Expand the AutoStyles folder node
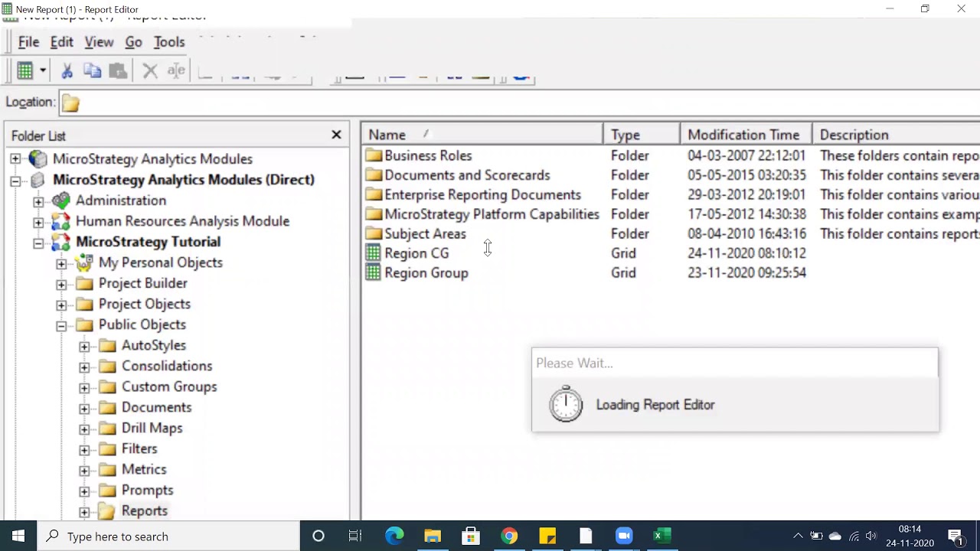 pyautogui.click(x=84, y=346)
